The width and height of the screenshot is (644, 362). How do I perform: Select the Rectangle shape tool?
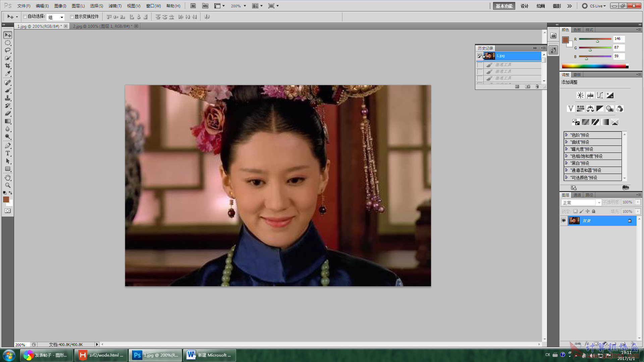pos(8,169)
